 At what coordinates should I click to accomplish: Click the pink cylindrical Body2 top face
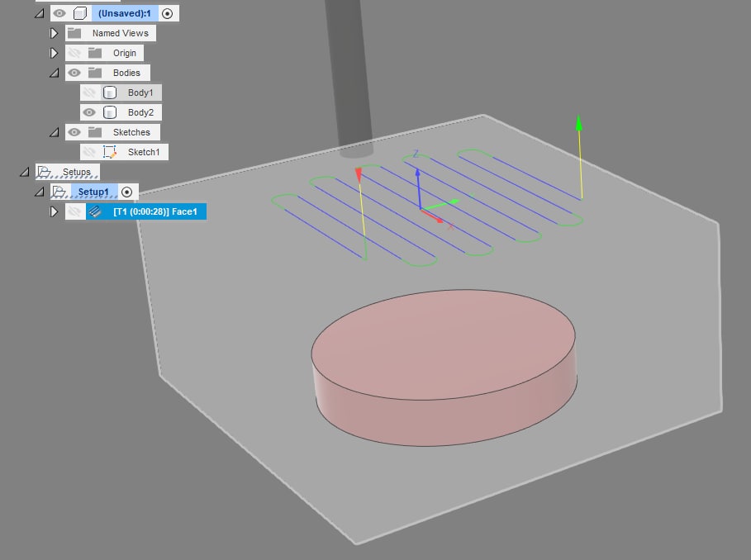point(443,344)
